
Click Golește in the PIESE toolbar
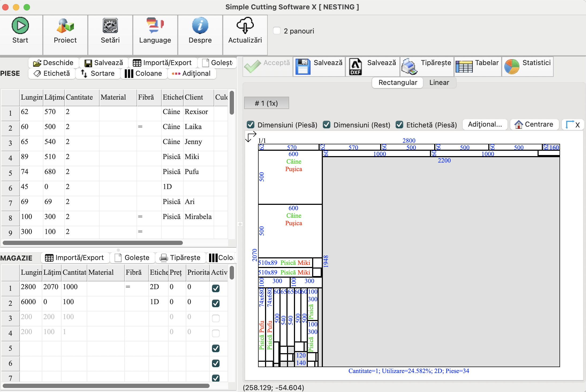coord(217,63)
